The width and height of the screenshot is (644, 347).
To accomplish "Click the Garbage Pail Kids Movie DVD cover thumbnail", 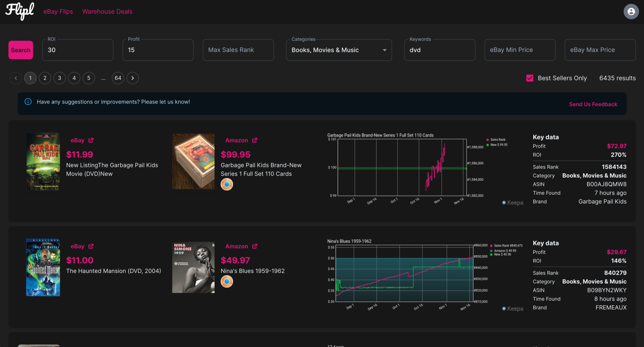I will 43,161.
